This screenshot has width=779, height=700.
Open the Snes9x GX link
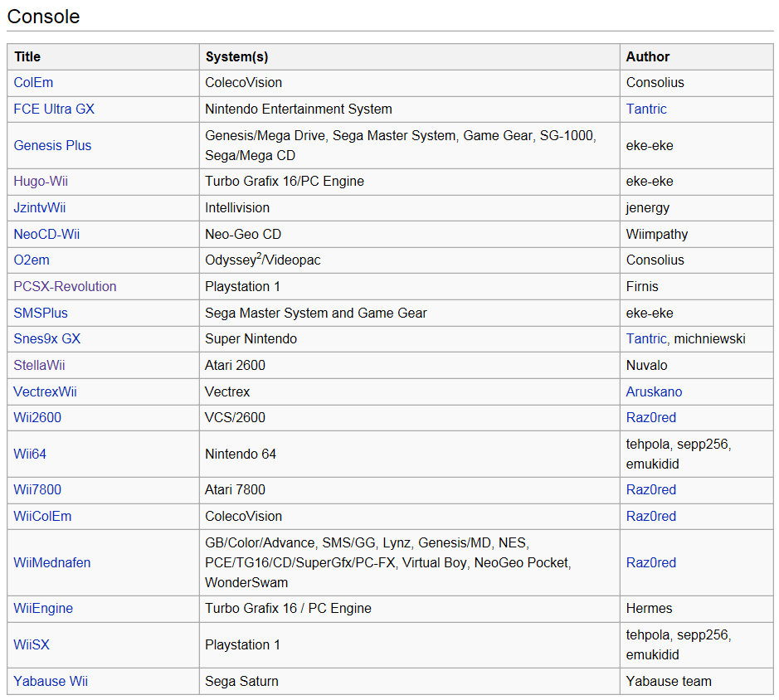point(46,339)
